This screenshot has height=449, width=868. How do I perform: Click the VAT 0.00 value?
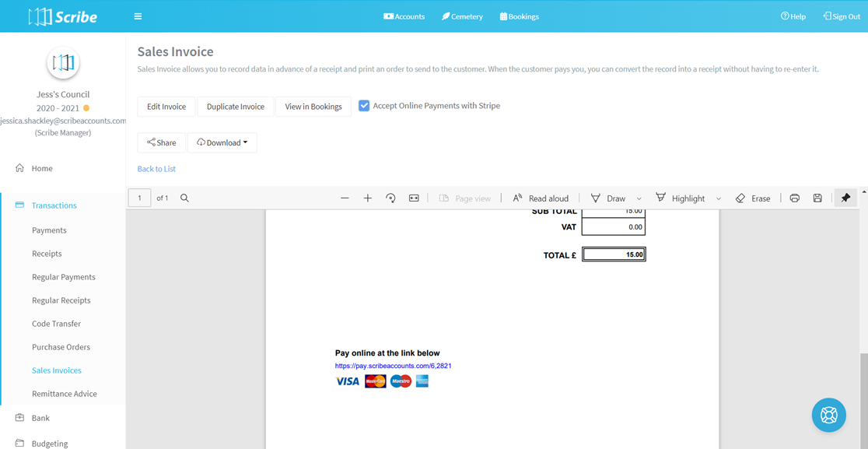click(x=614, y=227)
